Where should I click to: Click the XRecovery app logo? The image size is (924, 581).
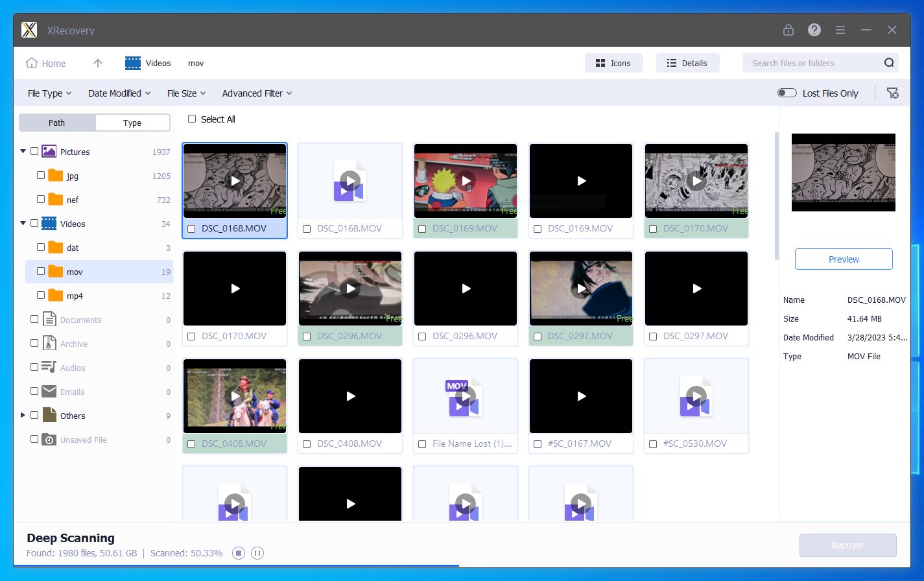click(29, 30)
